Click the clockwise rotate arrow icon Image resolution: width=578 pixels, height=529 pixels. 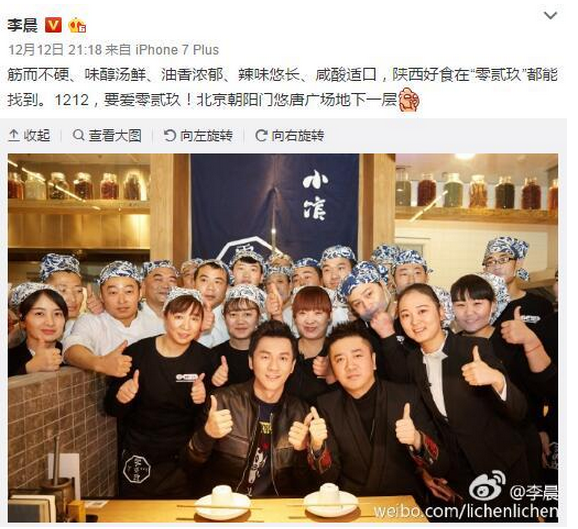point(261,136)
